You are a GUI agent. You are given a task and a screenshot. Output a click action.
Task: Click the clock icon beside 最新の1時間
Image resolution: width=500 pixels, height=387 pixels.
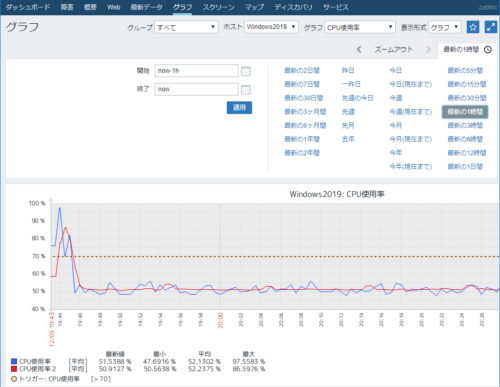click(488, 50)
